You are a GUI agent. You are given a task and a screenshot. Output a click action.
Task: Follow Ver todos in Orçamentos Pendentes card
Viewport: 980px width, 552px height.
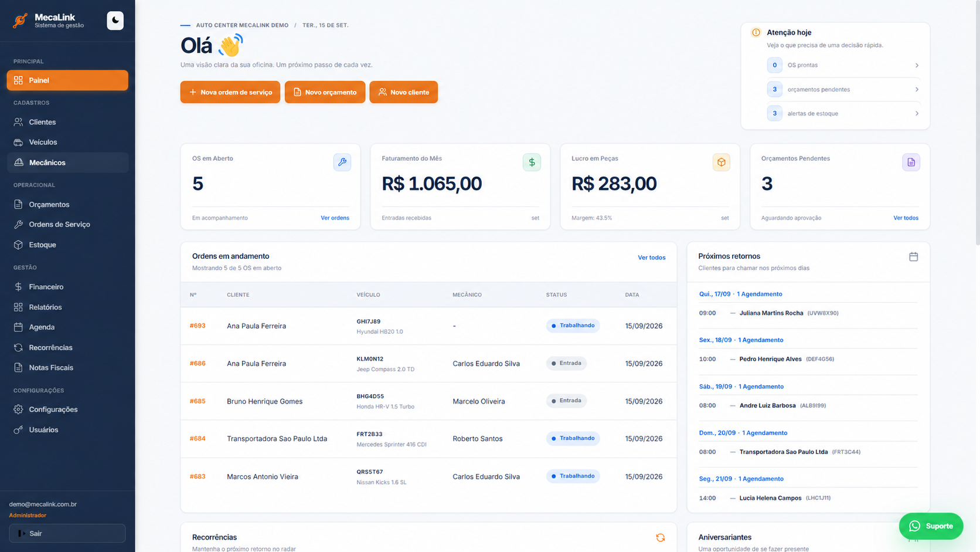pyautogui.click(x=906, y=218)
